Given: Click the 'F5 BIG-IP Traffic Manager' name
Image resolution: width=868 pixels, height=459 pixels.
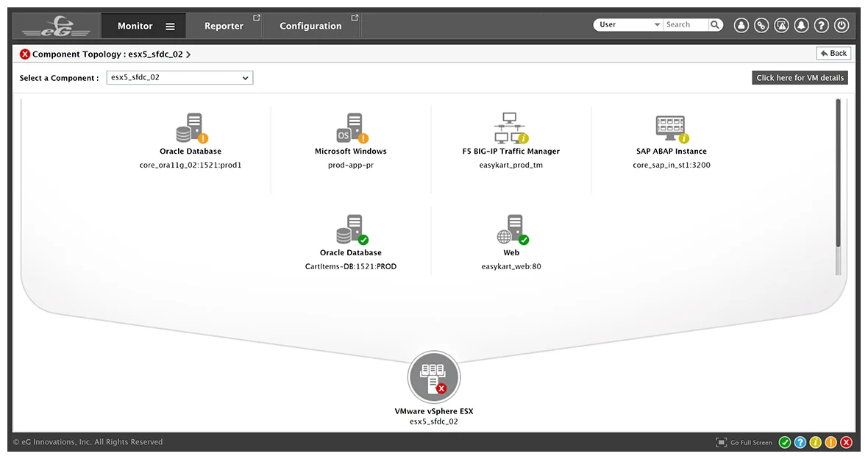Looking at the screenshot, I should pos(511,151).
